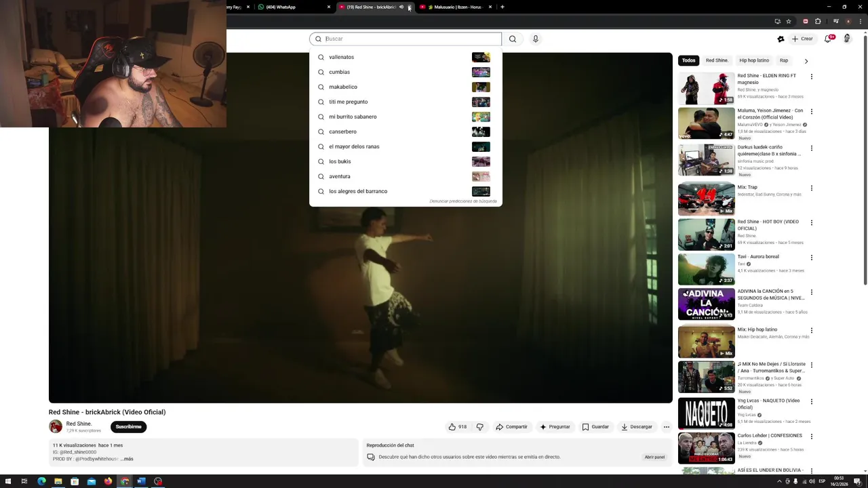
Task: Choose mi burrito sabanero suggestion
Action: (x=406, y=117)
